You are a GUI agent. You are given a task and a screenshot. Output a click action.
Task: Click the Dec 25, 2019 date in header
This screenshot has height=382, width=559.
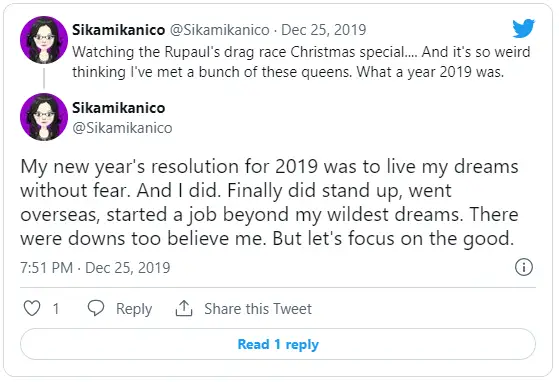tap(323, 30)
